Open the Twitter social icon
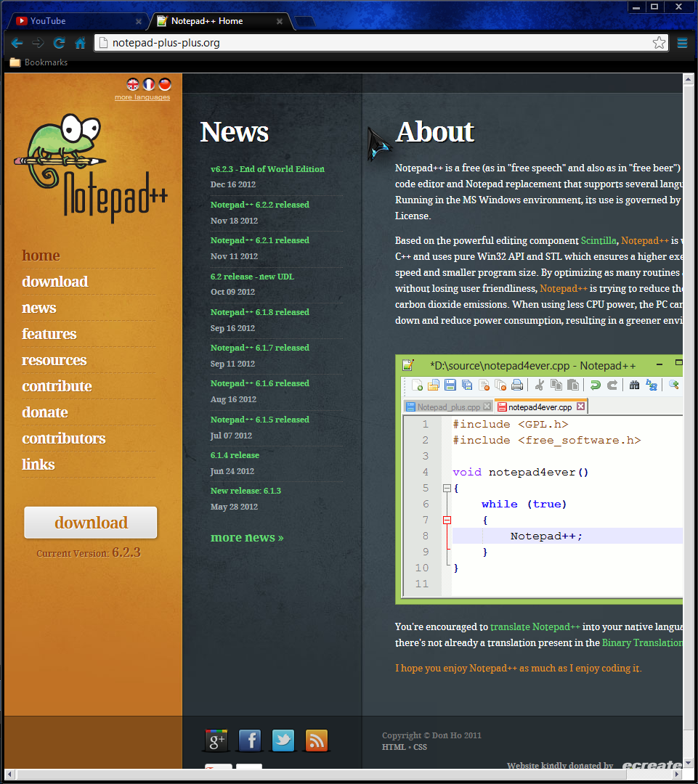Screen dimensions: 698x784 [x=283, y=740]
